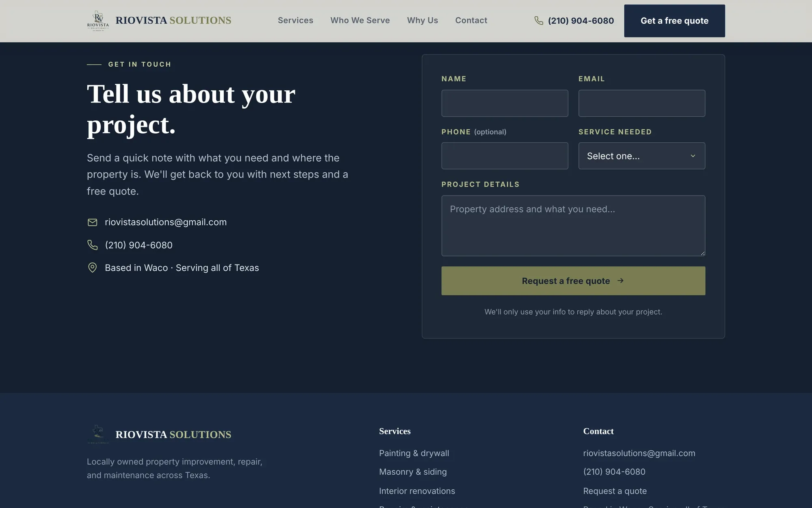Open the Services nav item
This screenshot has width=812, height=508.
pos(296,20)
